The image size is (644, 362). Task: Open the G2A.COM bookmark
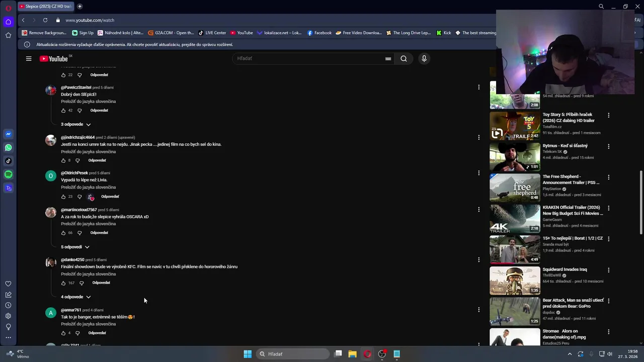click(171, 33)
